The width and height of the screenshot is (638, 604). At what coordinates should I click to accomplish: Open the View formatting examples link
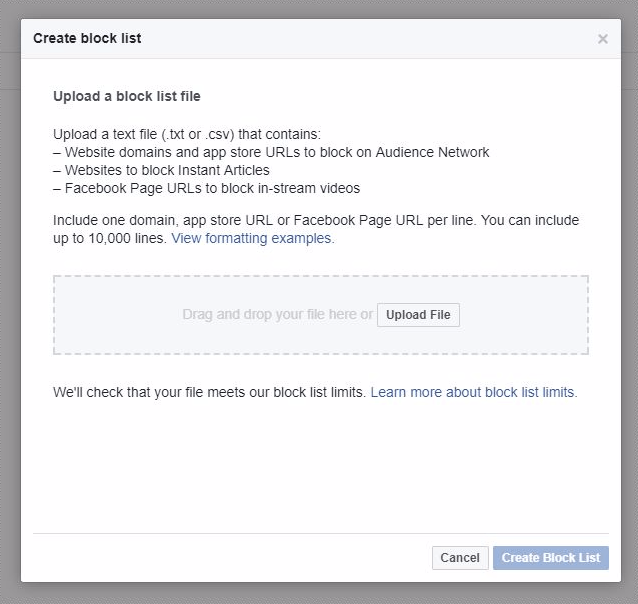click(253, 238)
